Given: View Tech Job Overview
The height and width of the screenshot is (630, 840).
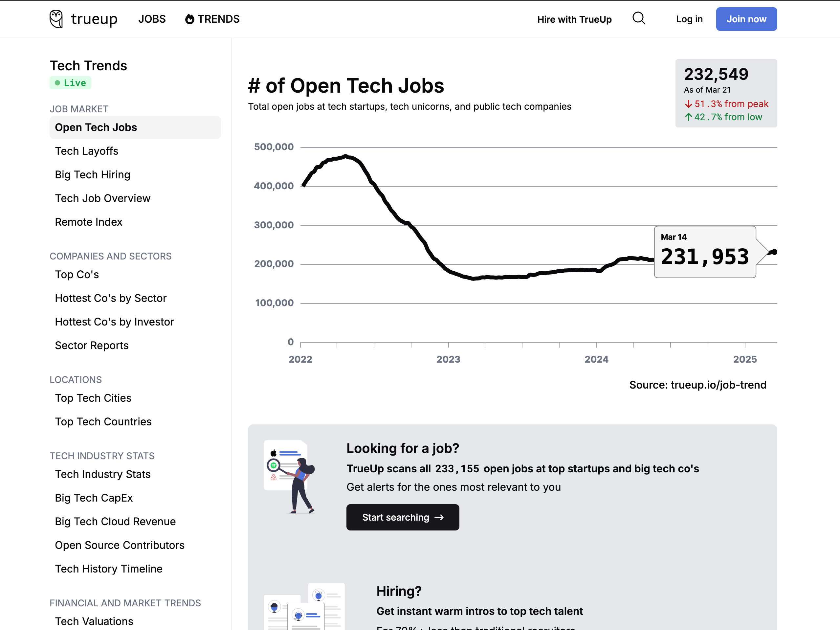Looking at the screenshot, I should coord(102,198).
